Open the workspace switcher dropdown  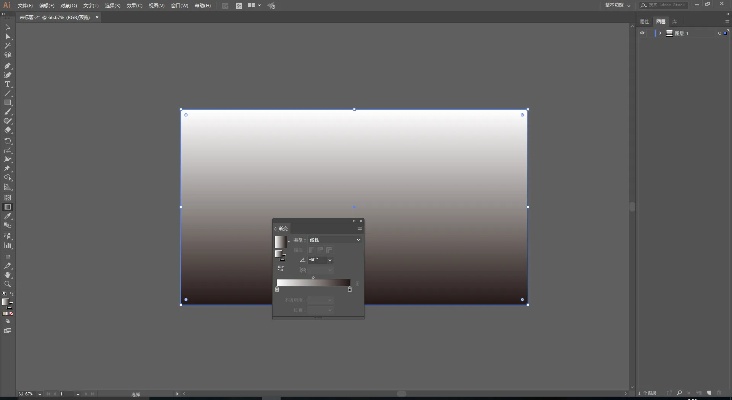pos(618,5)
